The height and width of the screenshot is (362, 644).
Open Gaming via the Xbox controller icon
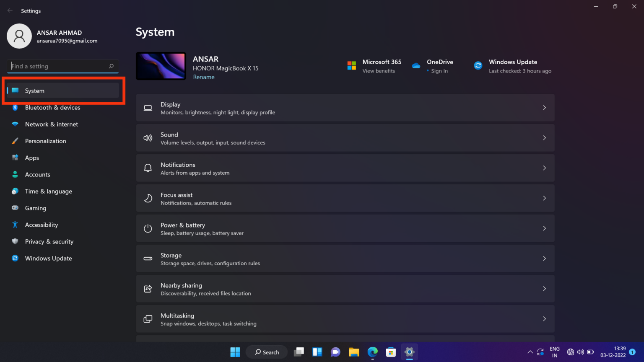(15, 208)
